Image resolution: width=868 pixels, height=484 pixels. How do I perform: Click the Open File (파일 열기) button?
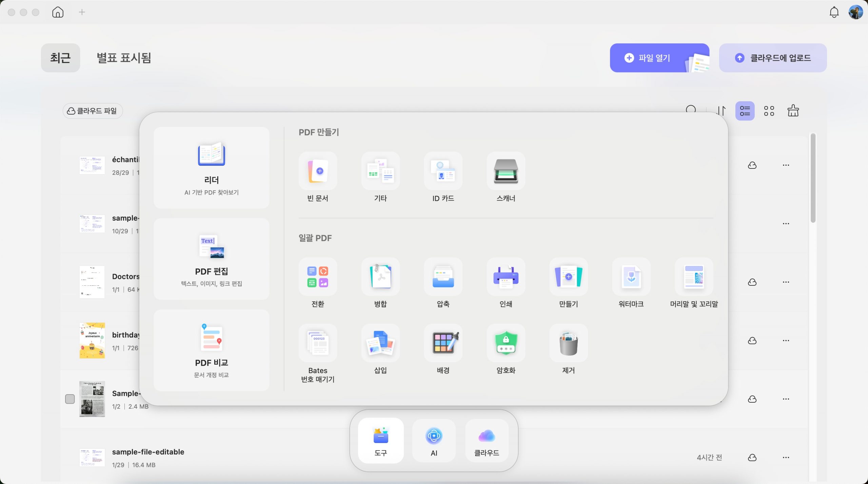point(659,58)
